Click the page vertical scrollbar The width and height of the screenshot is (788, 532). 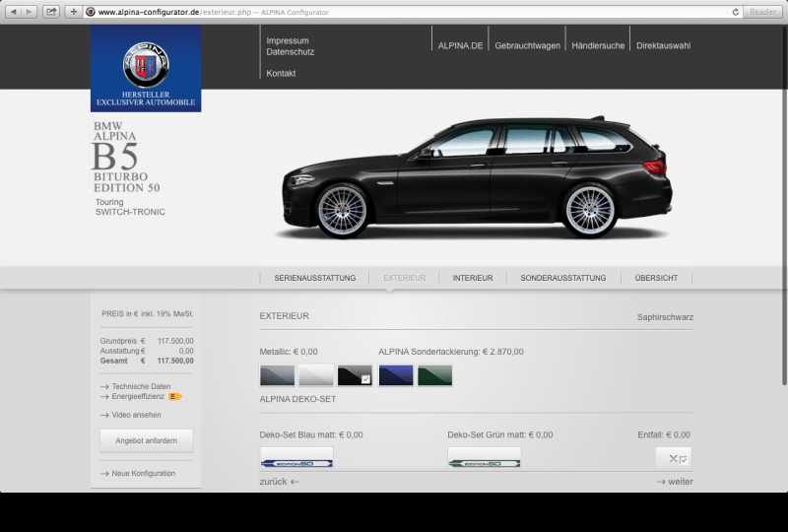click(x=784, y=206)
